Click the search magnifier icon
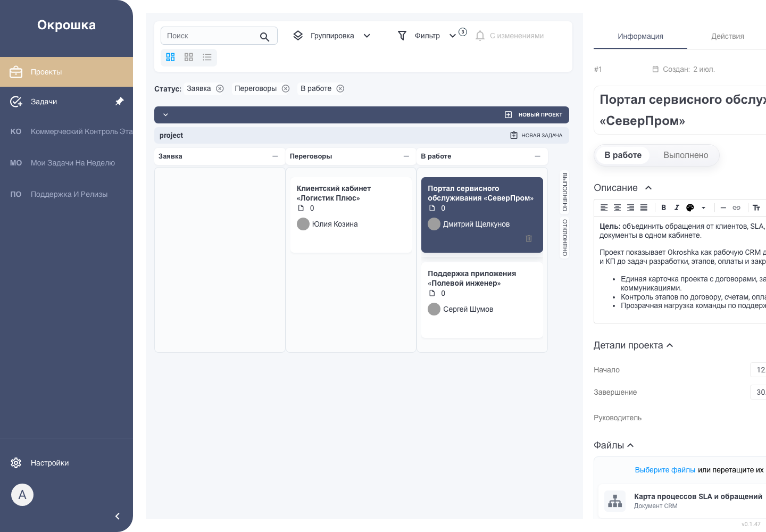 pos(264,36)
